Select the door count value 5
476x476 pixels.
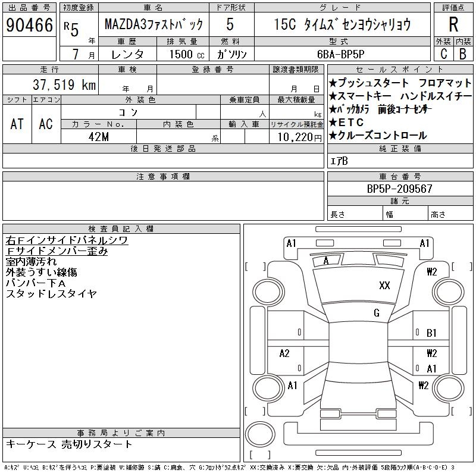click(230, 24)
